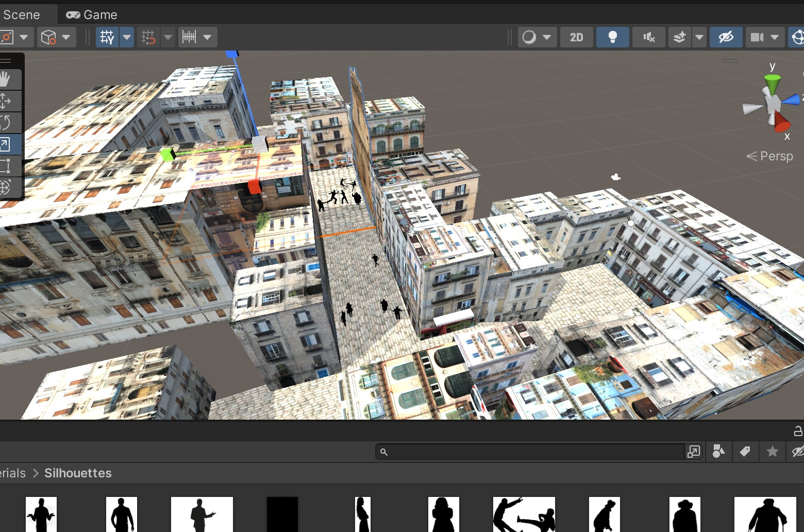The image size is (804, 532).
Task: Select the combined Transform tool
Action: click(x=6, y=187)
